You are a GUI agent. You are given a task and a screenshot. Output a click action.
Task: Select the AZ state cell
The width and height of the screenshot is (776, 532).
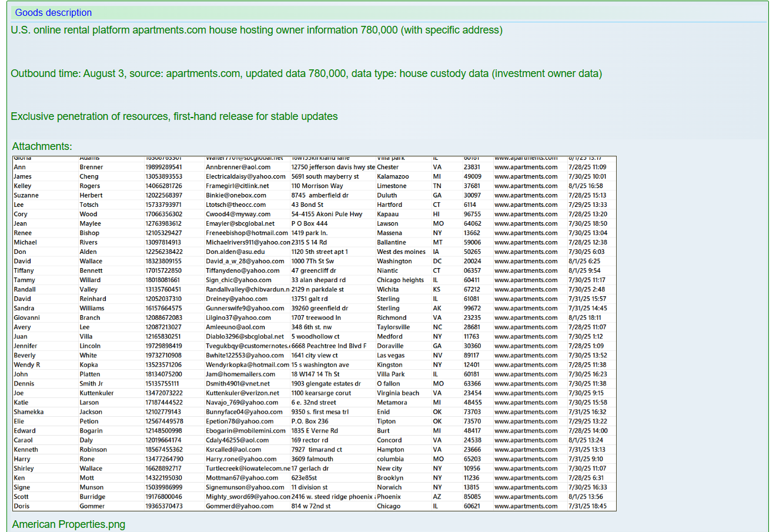point(437,497)
